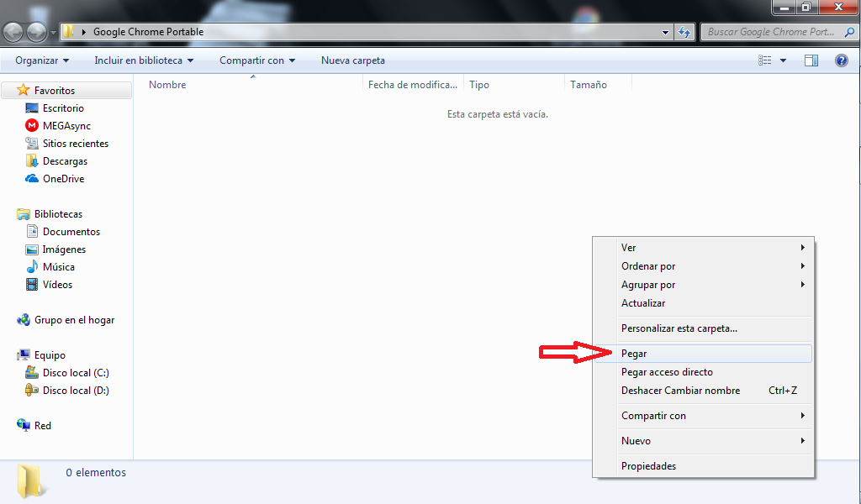
Task: Sort by the Tipo column header
Action: [x=514, y=85]
